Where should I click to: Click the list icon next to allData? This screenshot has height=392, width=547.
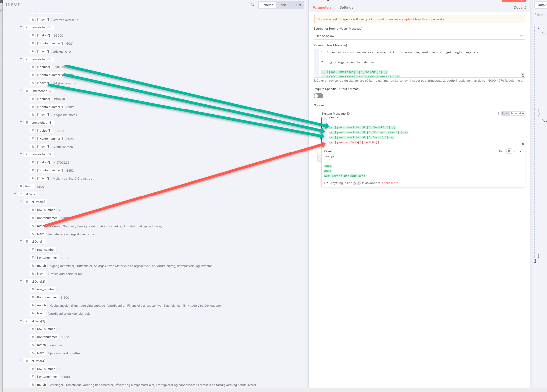[21, 194]
